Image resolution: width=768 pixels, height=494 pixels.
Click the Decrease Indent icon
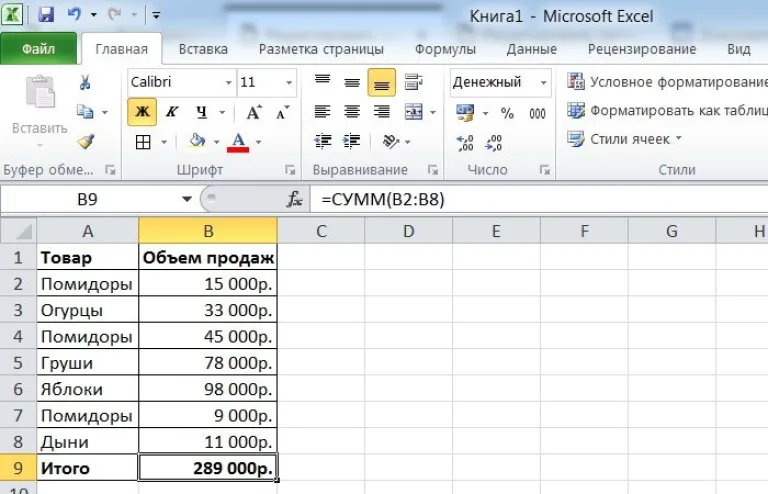(x=322, y=141)
